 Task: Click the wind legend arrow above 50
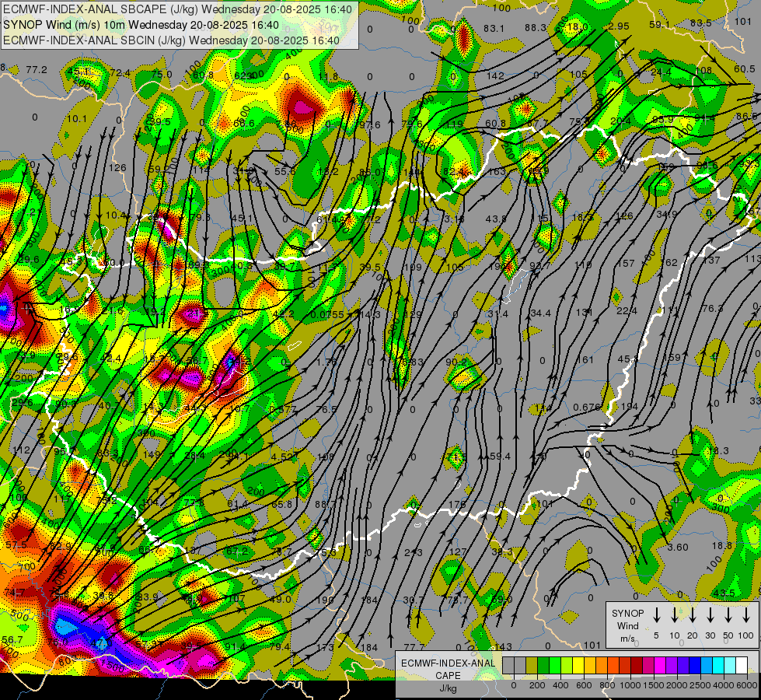pyautogui.click(x=728, y=615)
